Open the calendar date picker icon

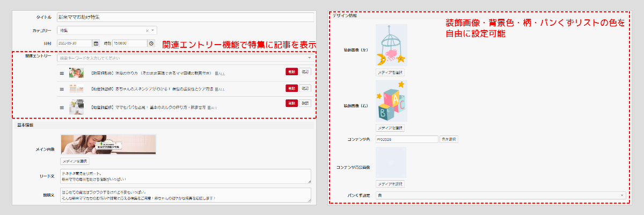(x=96, y=44)
